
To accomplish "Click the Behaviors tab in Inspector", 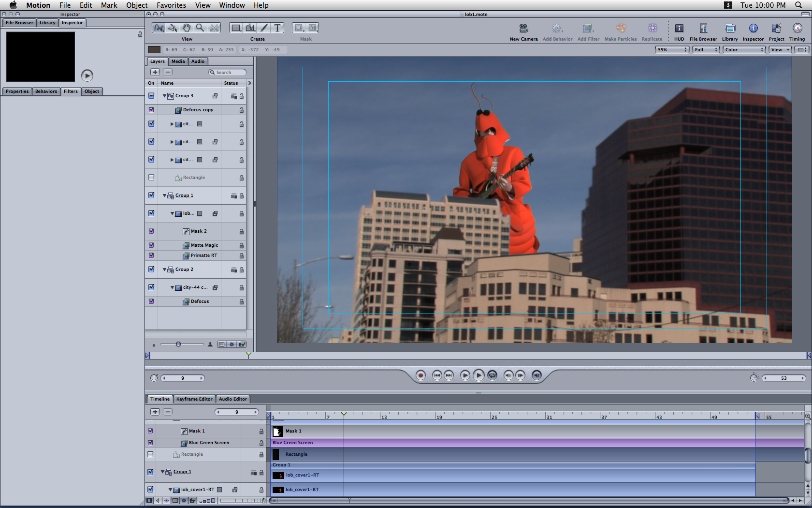I will 46,91.
